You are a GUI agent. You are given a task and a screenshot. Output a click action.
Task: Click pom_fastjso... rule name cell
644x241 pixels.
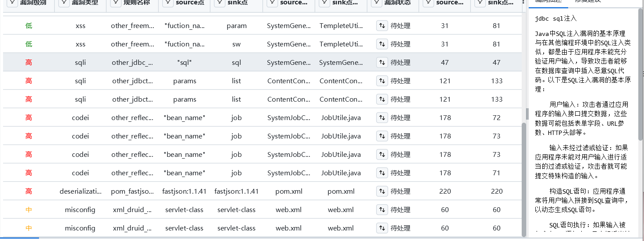tap(132, 191)
